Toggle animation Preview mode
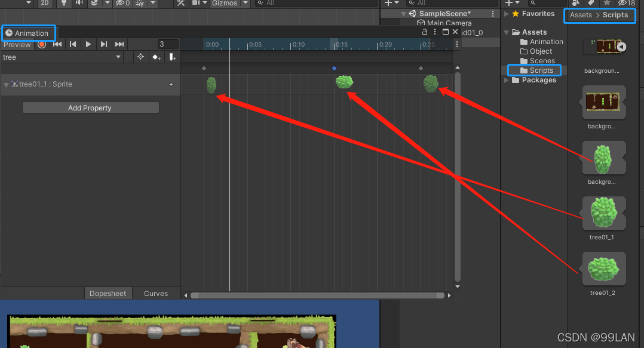The width and height of the screenshot is (644, 348). coord(17,44)
